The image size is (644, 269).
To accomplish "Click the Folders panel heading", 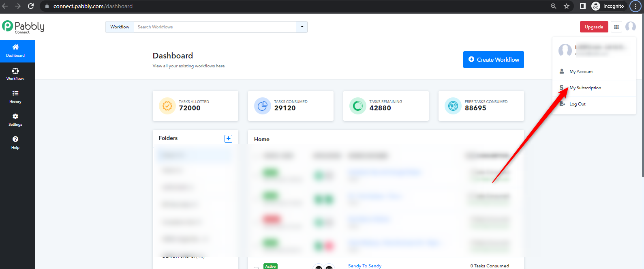I will (x=168, y=138).
